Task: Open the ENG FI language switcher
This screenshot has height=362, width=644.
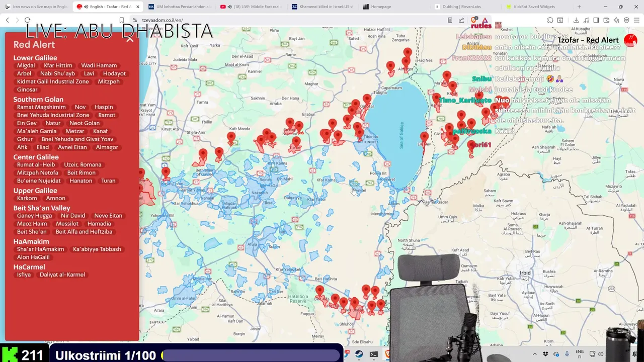Action: click(x=580, y=354)
